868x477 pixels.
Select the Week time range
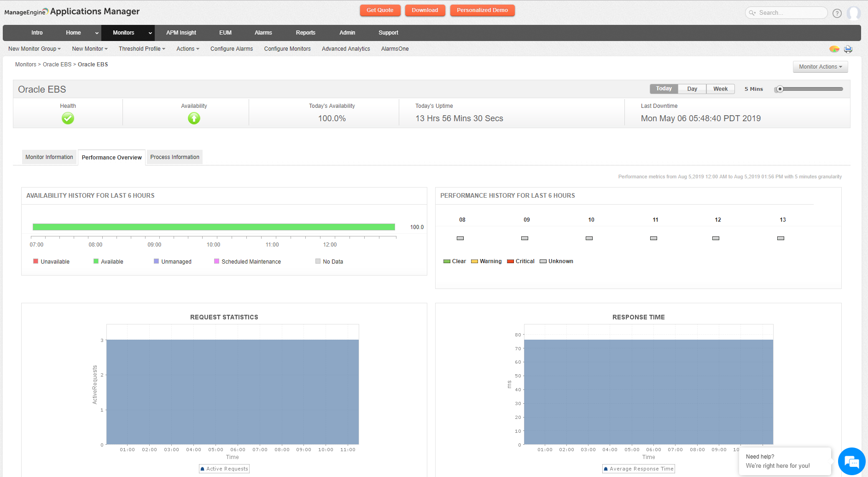tap(721, 89)
